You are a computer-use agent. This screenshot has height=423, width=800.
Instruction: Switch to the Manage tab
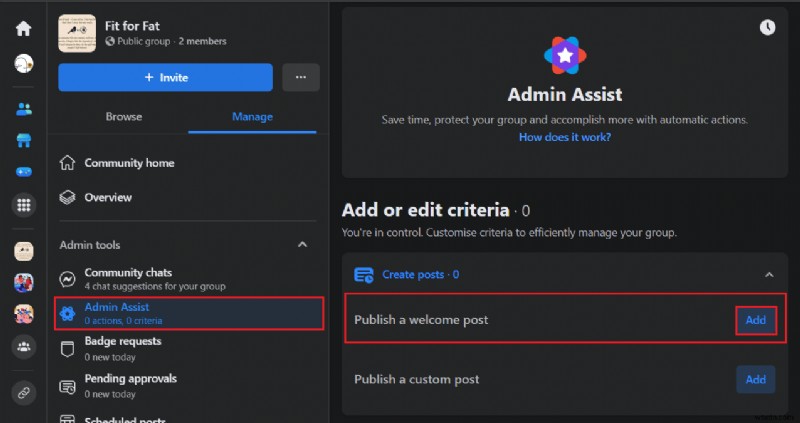[x=252, y=117]
